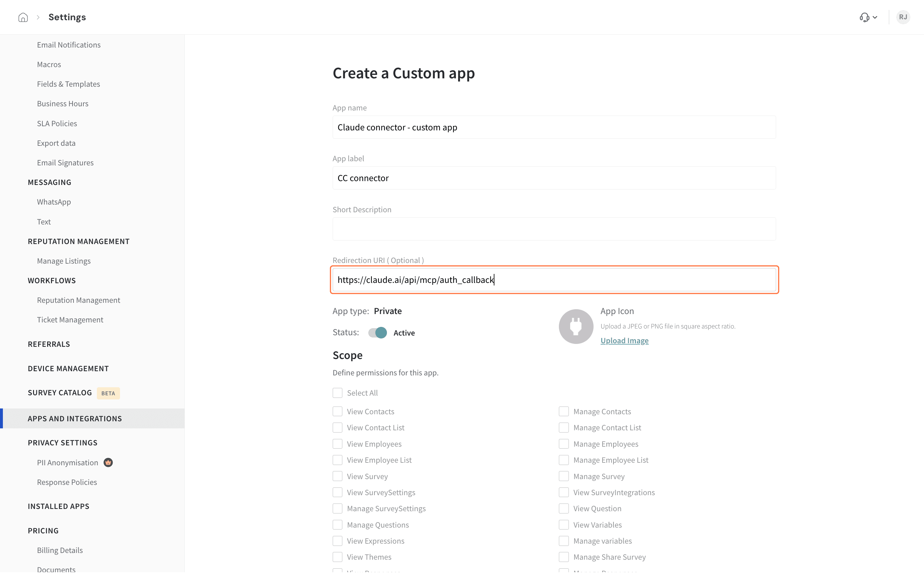Click the Settings breadcrumb title
This screenshot has width=924, height=578.
67,17
